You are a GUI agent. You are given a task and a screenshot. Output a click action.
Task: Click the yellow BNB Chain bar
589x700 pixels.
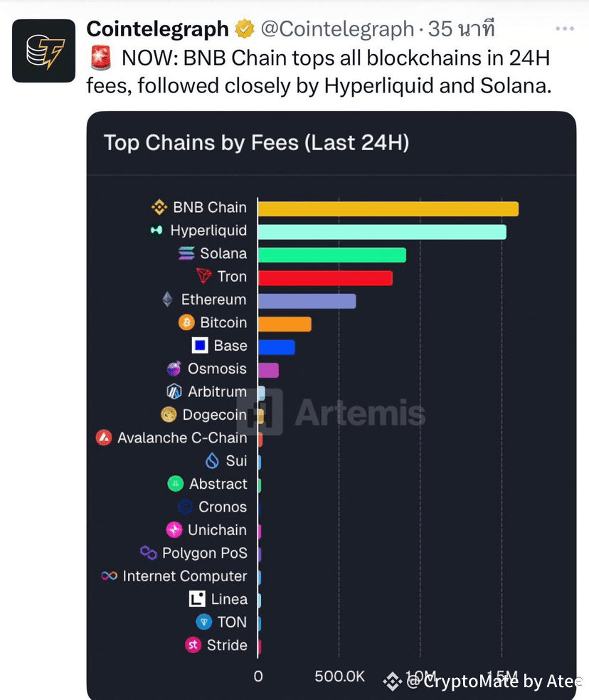pos(388,208)
